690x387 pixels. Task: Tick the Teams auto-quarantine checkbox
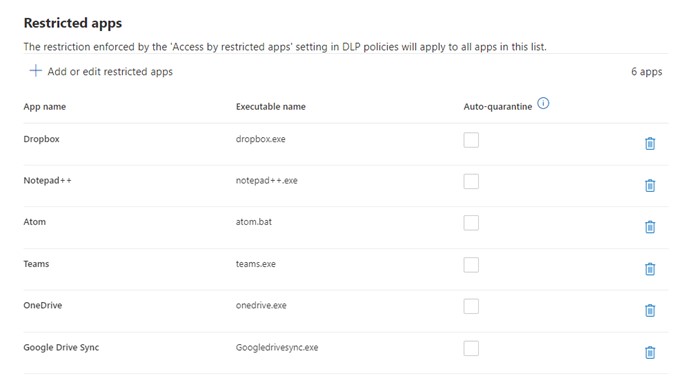pos(471,265)
